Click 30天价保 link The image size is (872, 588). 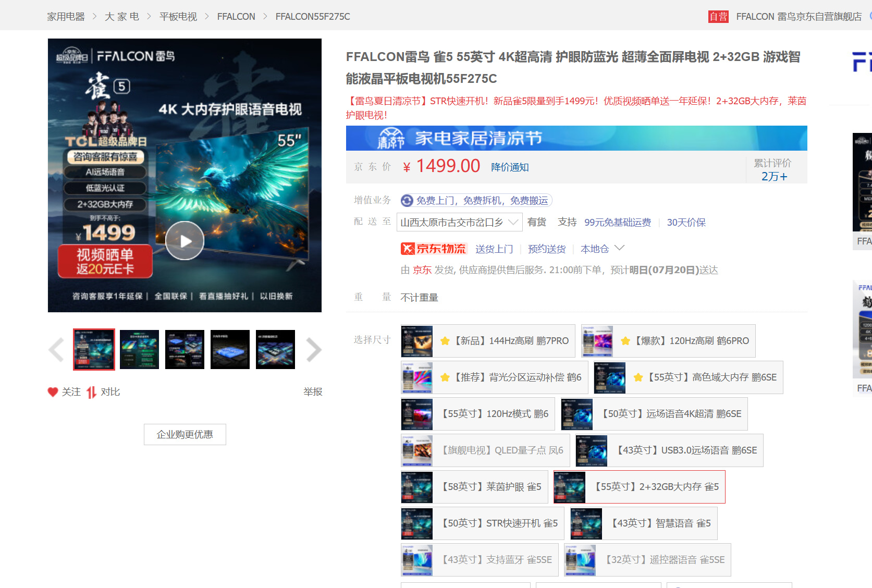[x=686, y=223]
